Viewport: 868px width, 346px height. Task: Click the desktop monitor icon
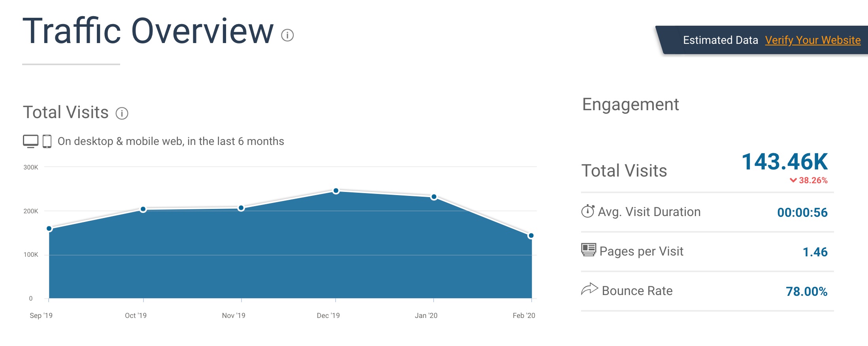[31, 141]
